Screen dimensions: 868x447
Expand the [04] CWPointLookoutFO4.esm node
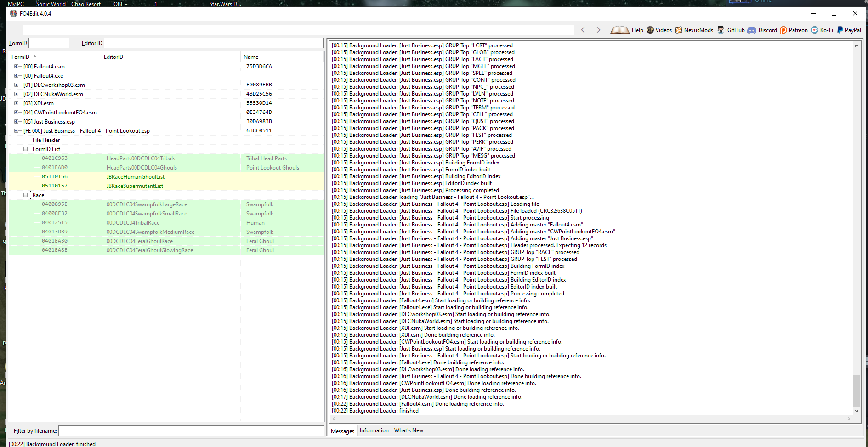coord(17,112)
